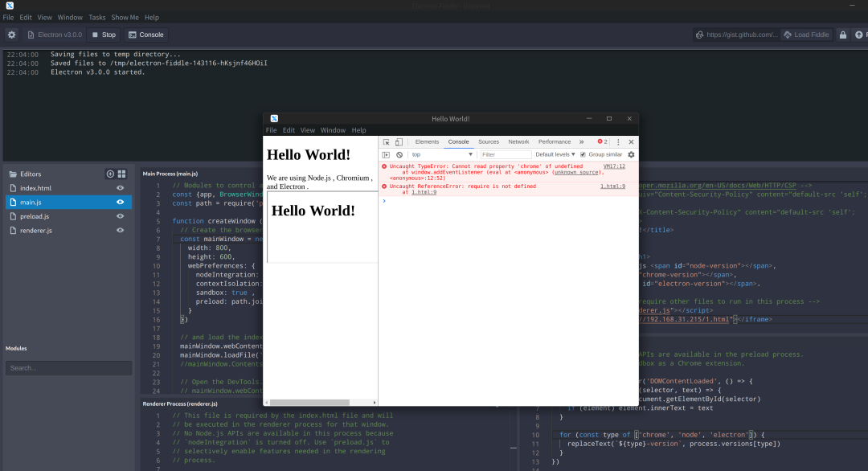Click the Load Fiddle button
The image size is (868, 471).
[806, 35]
